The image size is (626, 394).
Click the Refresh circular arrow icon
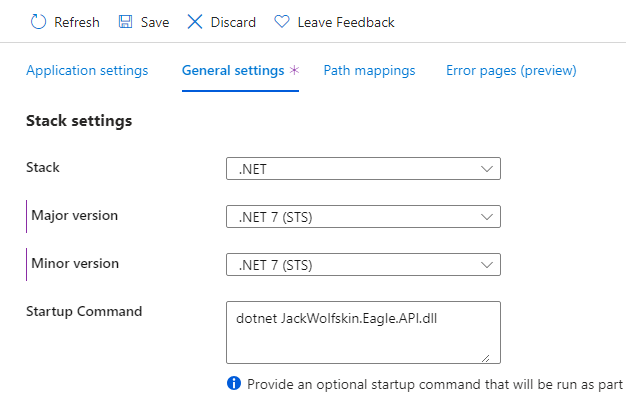(38, 22)
